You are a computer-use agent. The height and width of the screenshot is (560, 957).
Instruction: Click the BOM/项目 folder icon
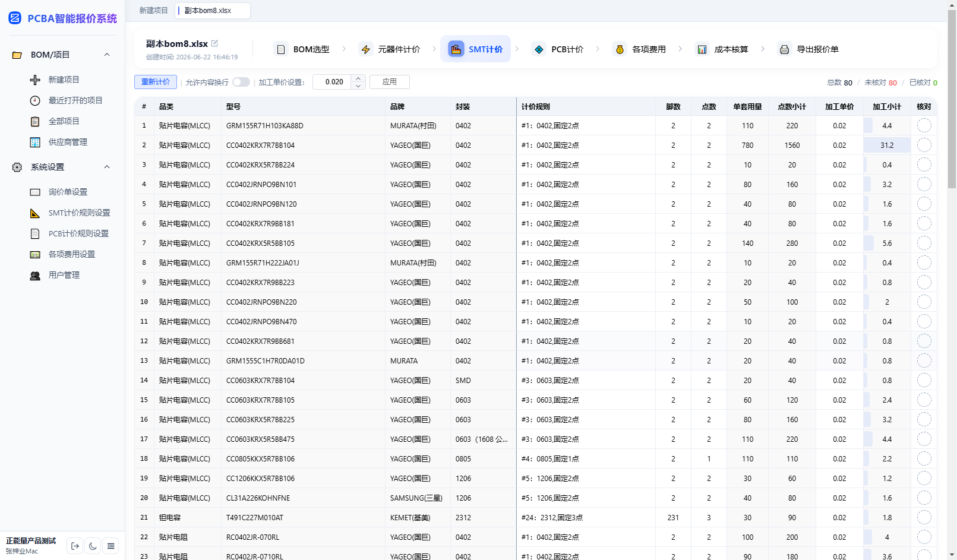pos(17,55)
